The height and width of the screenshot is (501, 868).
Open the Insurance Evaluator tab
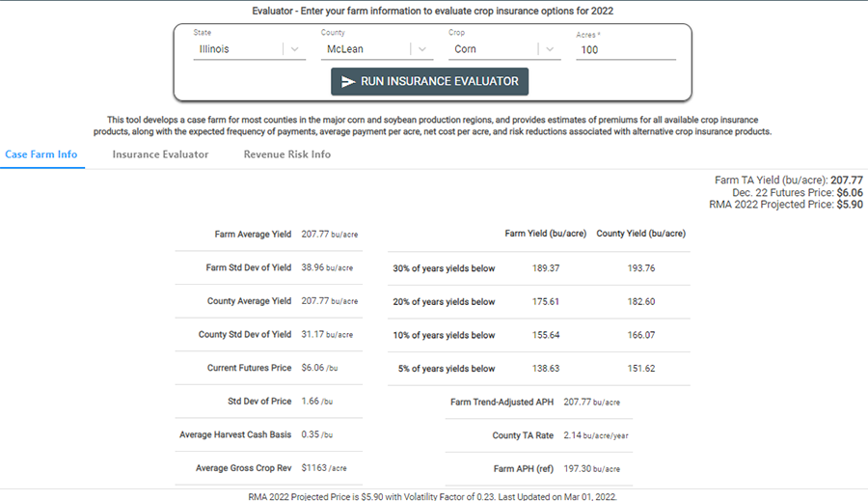click(160, 154)
